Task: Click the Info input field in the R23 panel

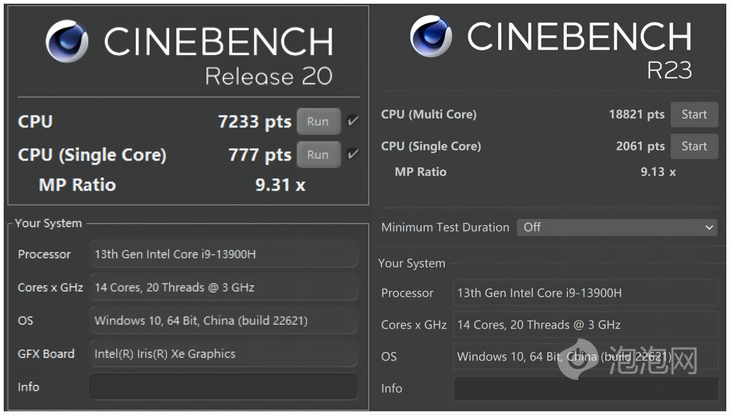Action: (585, 389)
